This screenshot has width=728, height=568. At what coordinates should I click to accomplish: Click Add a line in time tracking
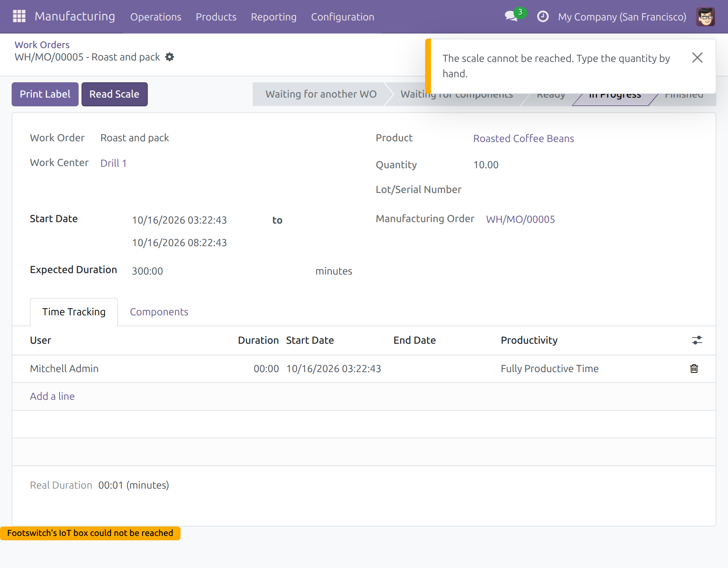(52, 396)
